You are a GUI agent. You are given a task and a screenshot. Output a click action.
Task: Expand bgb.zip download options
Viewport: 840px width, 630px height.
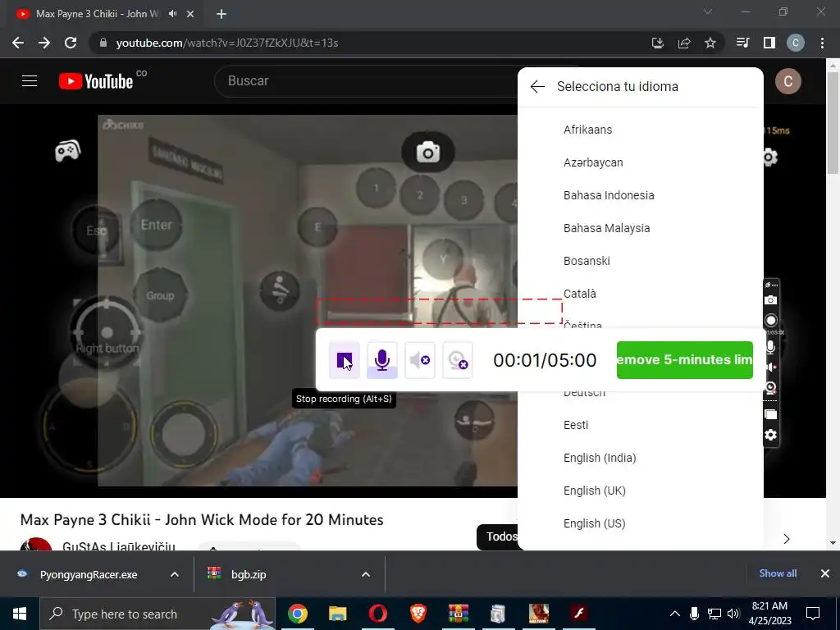tap(366, 574)
